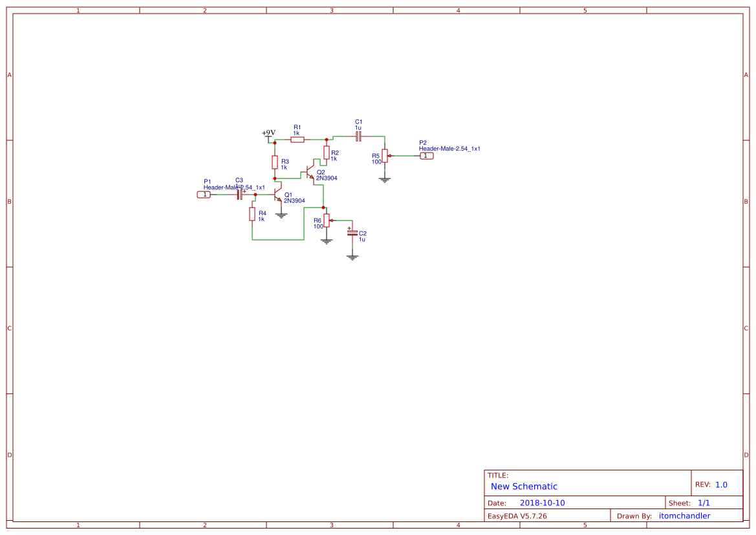Click resistor R1 next to +9V
This screenshot has width=756, height=535.
click(297, 140)
